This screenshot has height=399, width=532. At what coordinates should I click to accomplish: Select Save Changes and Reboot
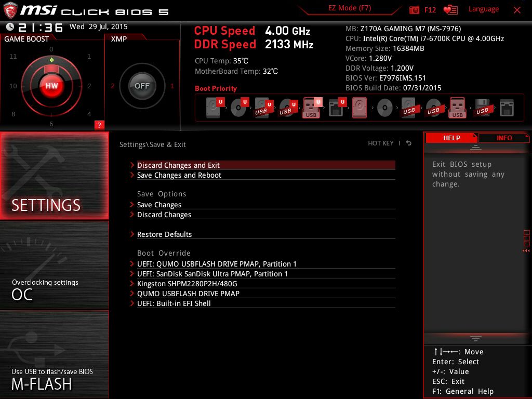click(x=266, y=175)
